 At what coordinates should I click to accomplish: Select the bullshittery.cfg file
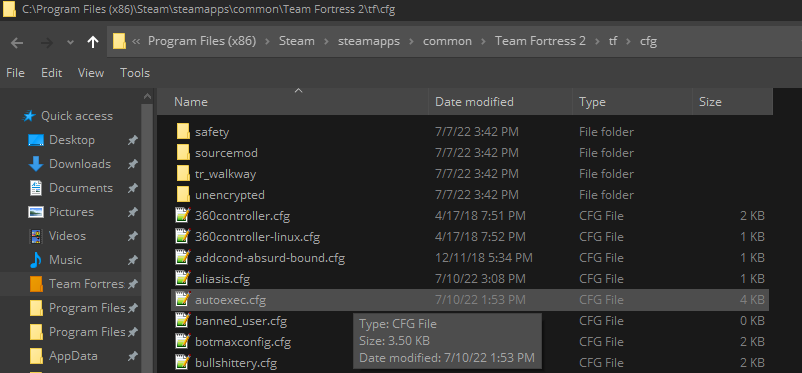470,363
